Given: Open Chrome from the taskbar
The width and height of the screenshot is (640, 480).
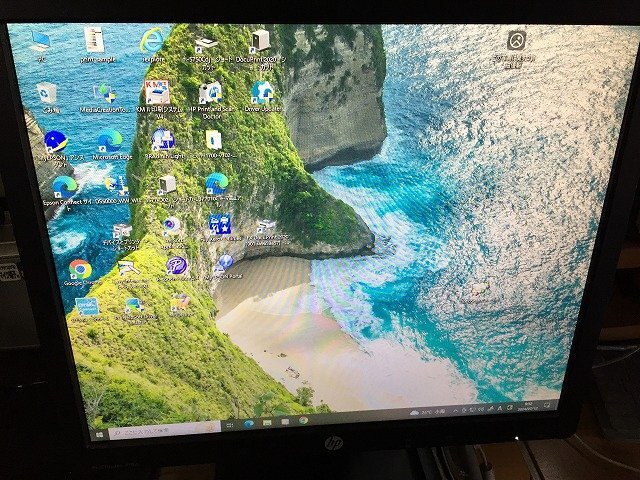Looking at the screenshot, I should 303,420.
